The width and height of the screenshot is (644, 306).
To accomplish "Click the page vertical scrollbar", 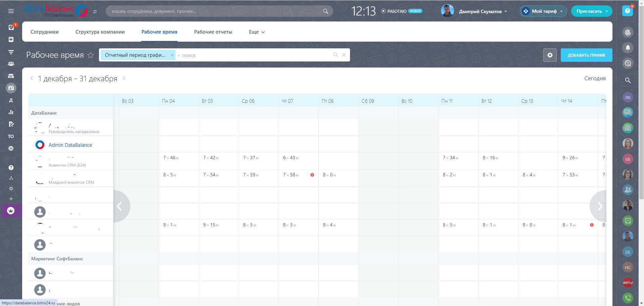I will [x=641, y=101].
